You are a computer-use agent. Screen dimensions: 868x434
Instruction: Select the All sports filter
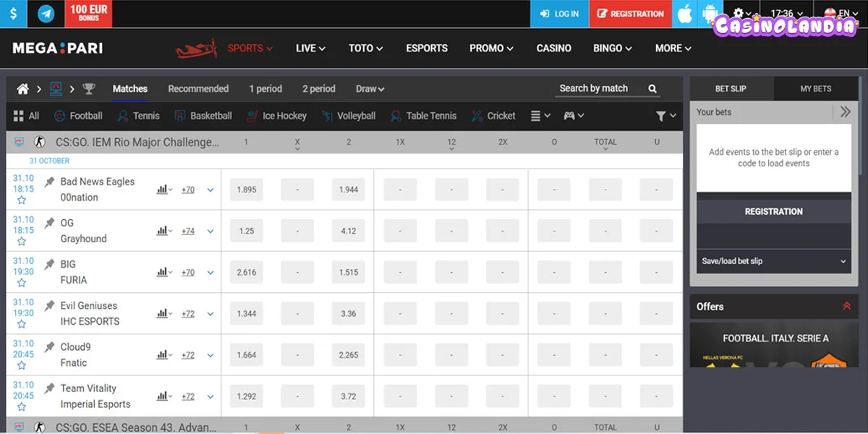point(26,116)
